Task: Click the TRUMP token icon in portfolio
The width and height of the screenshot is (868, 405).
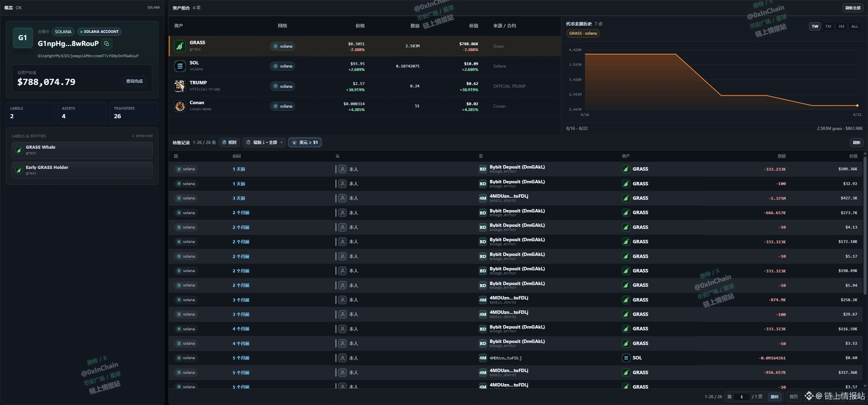Action: 180,86
